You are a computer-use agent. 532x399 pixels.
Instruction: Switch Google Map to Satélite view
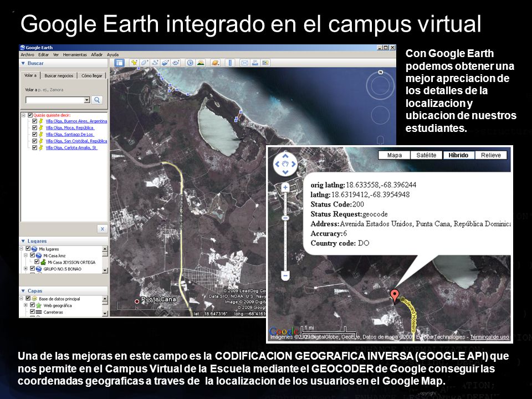coord(426,155)
